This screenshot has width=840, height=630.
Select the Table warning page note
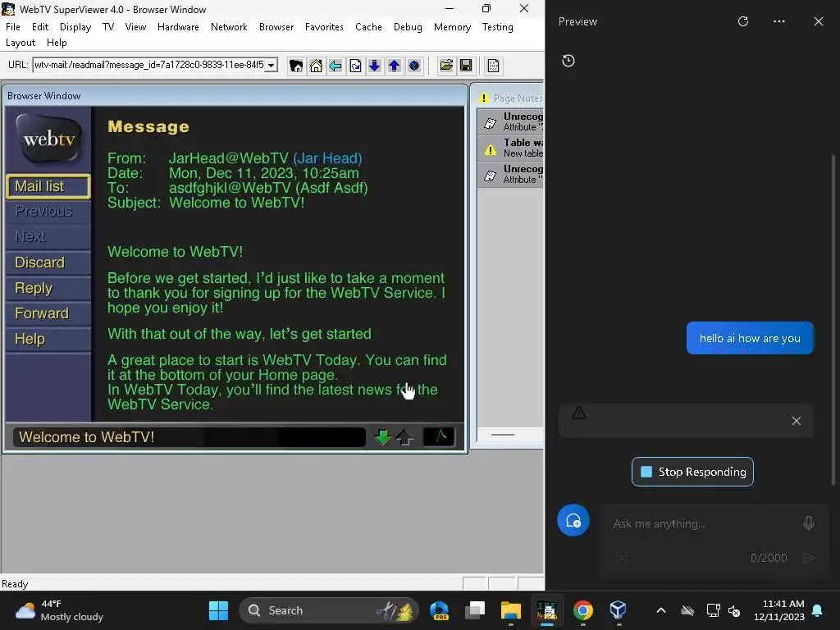point(510,148)
